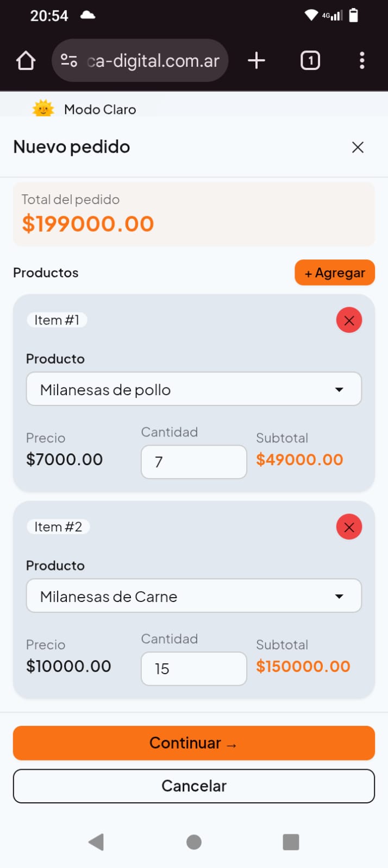Edit the Cantidad field showing 7
The width and height of the screenshot is (388, 868).
pos(194,461)
